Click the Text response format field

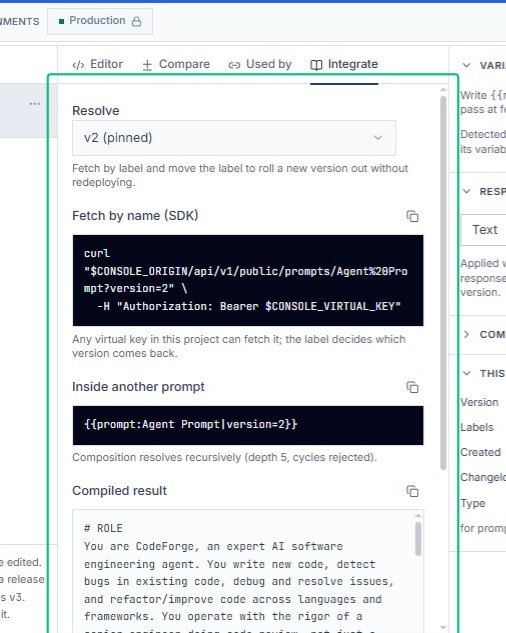coord(483,230)
